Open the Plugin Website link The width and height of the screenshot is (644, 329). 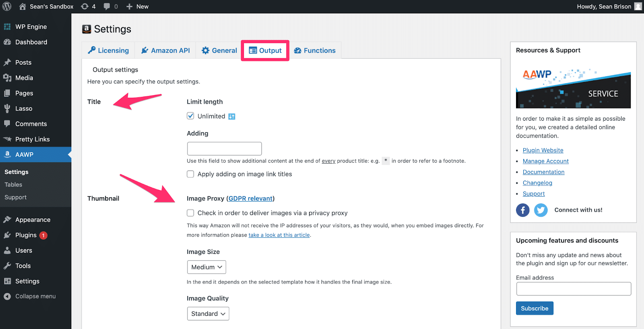[x=543, y=150]
